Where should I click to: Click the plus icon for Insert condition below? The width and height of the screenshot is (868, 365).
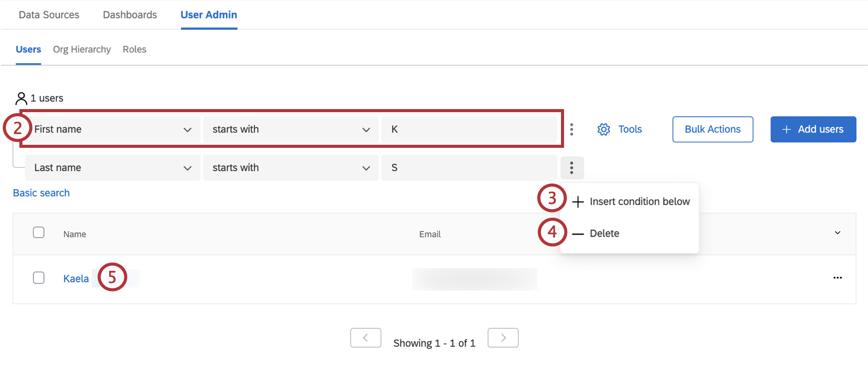pyautogui.click(x=578, y=202)
